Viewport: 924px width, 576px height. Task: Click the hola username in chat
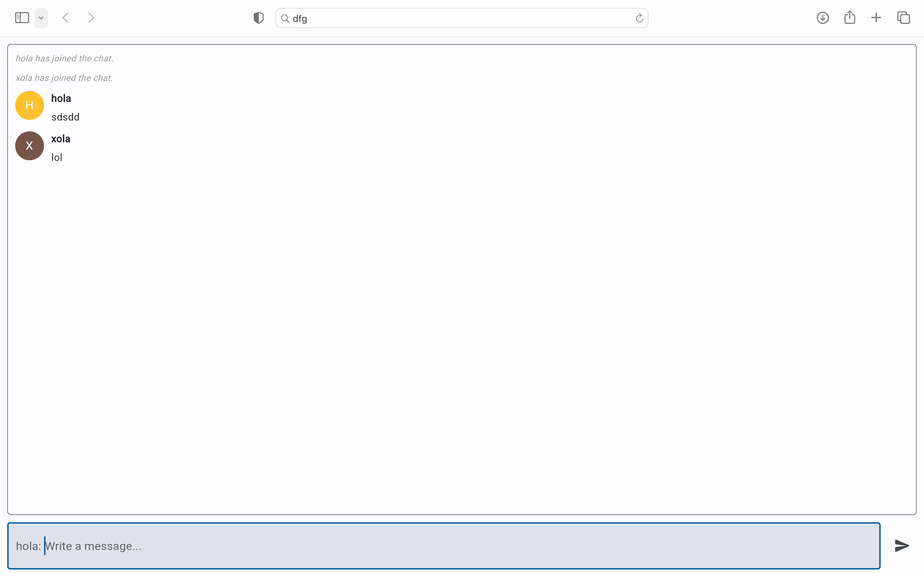tap(61, 98)
